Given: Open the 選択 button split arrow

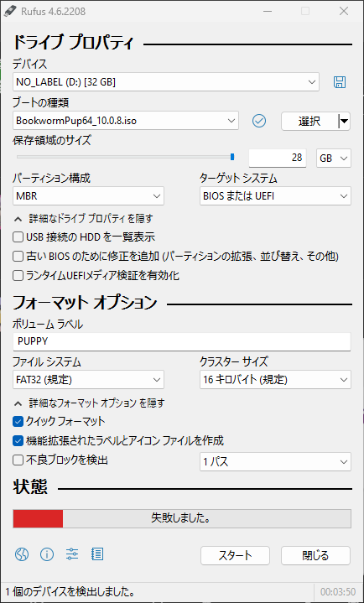Looking at the screenshot, I should (345, 122).
